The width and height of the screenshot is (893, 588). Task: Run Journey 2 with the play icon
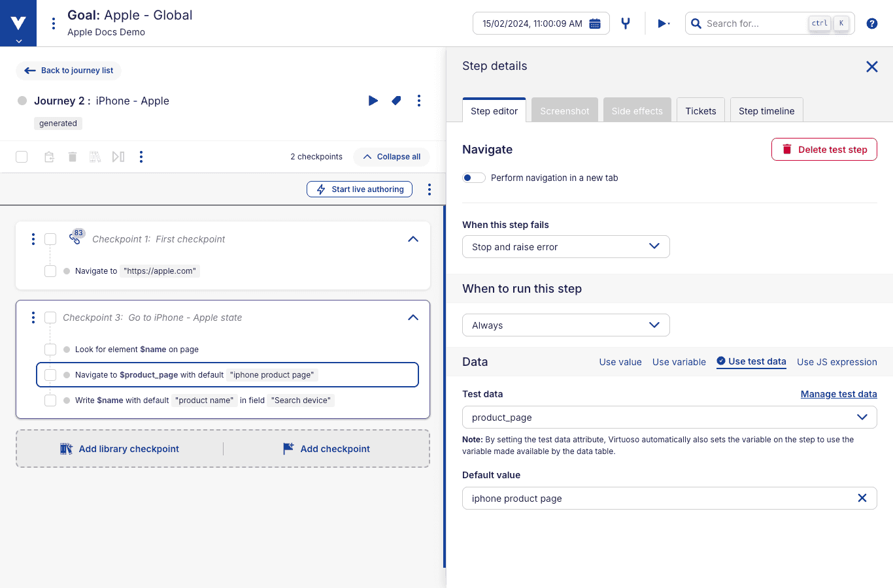(x=373, y=101)
